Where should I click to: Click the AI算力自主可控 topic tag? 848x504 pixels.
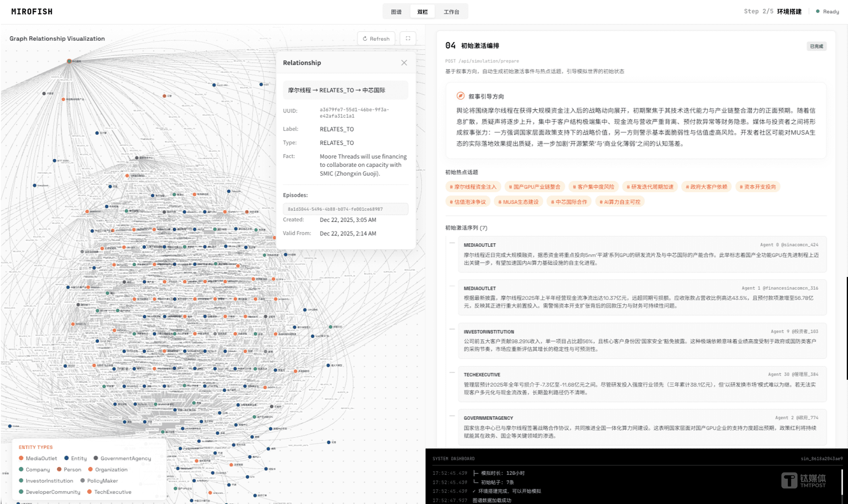[x=620, y=202]
